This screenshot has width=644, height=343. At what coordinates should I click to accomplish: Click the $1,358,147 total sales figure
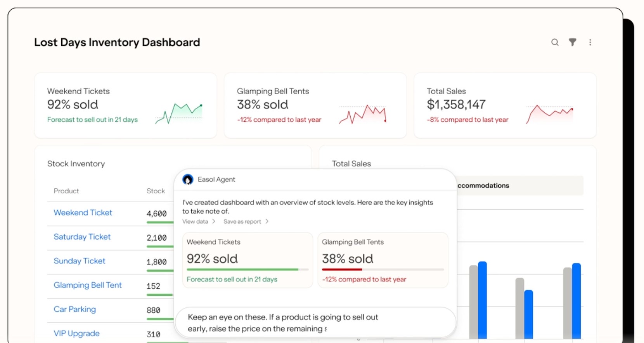[x=456, y=105]
